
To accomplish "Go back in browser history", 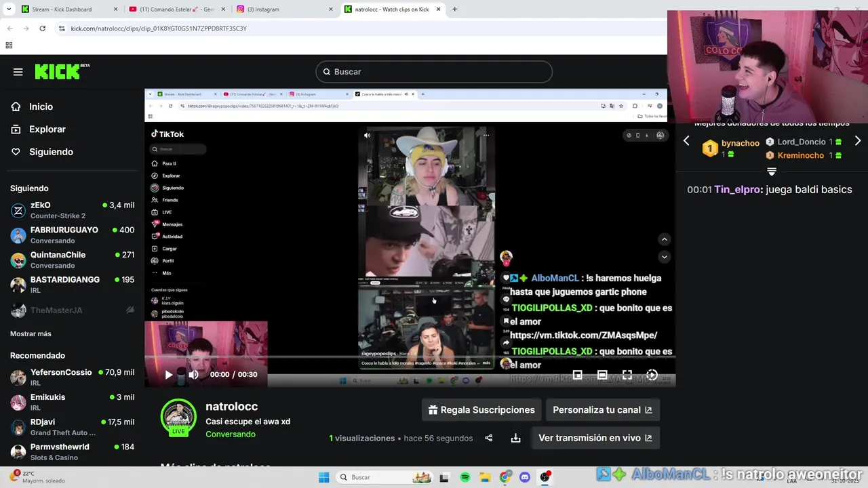I will (9, 28).
